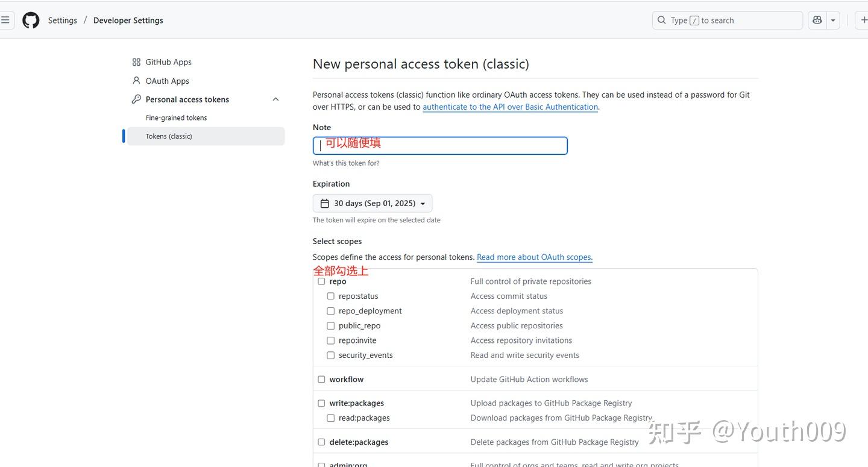Check the delete:packages scope
This screenshot has height=467, width=868.
321,442
